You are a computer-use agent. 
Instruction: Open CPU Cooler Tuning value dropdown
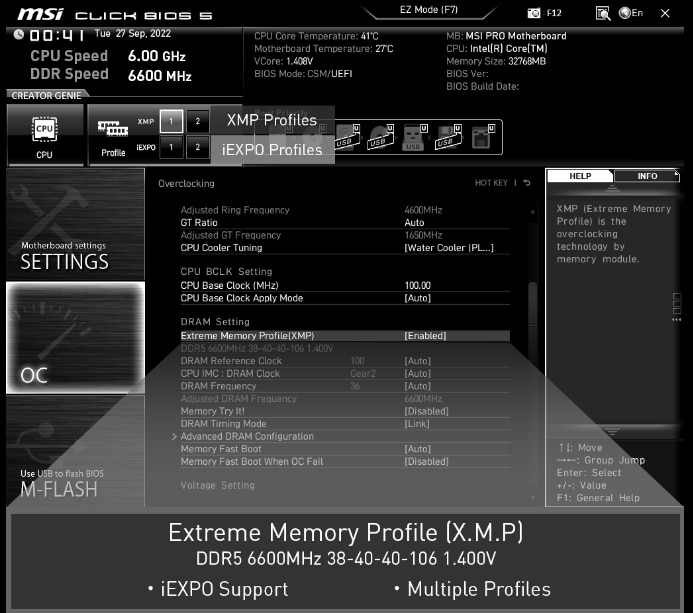tap(448, 248)
